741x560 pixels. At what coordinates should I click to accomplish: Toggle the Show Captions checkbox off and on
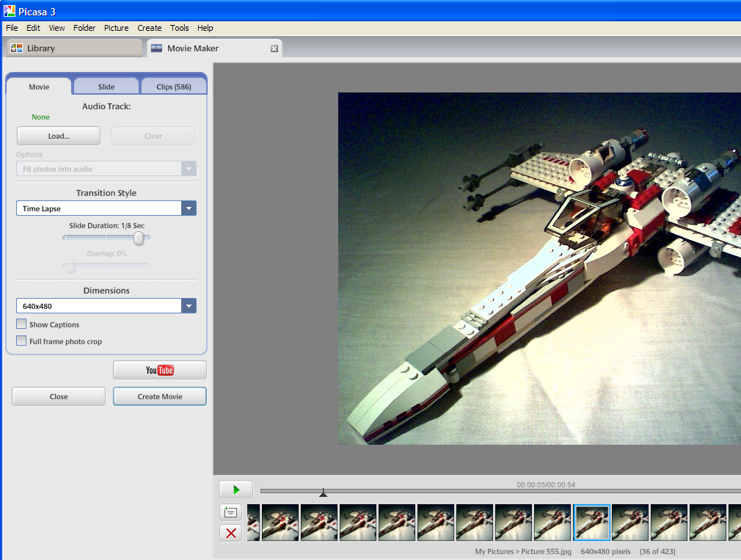coord(21,324)
